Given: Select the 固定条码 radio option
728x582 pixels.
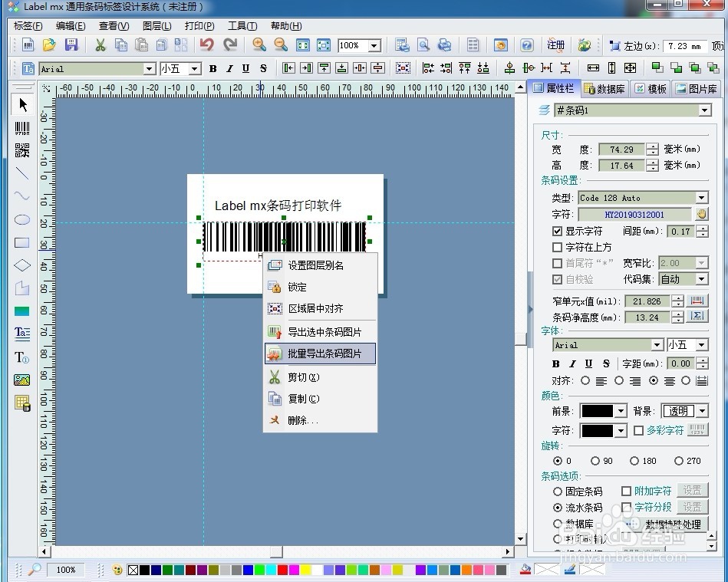Looking at the screenshot, I should click(558, 491).
